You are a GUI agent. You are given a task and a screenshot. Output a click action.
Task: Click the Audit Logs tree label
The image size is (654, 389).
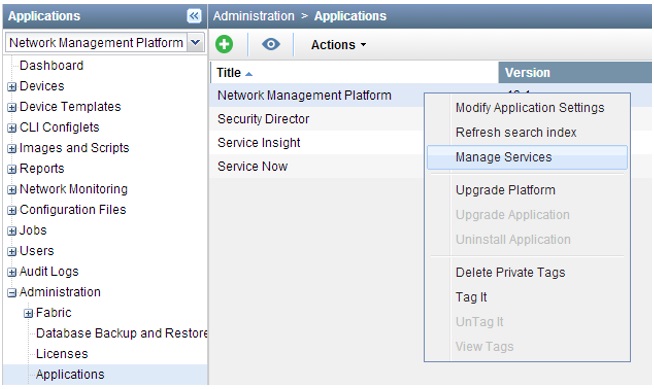[x=49, y=271]
